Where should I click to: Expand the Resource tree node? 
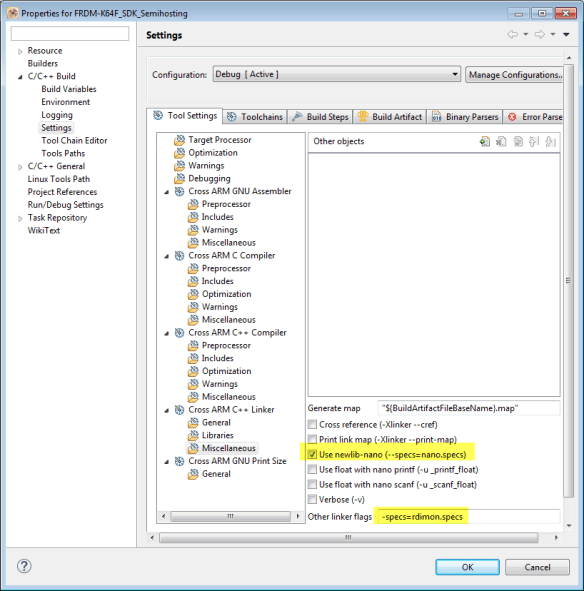click(x=20, y=51)
